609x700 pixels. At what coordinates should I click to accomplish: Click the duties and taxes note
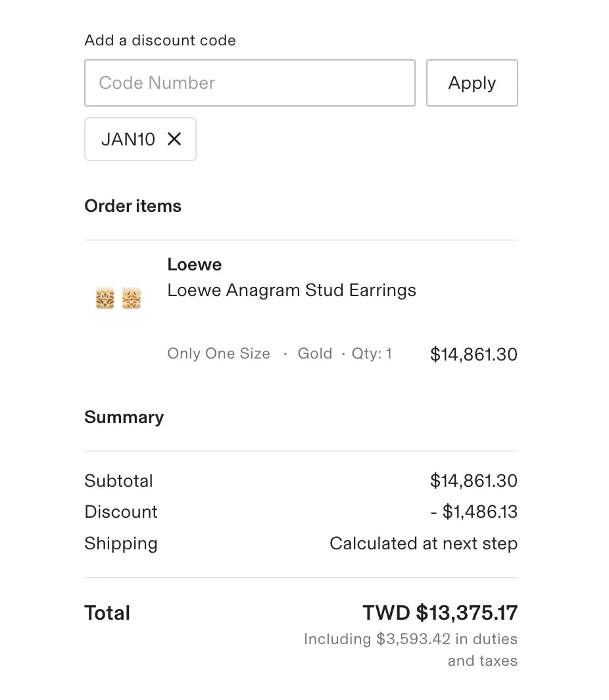point(410,649)
